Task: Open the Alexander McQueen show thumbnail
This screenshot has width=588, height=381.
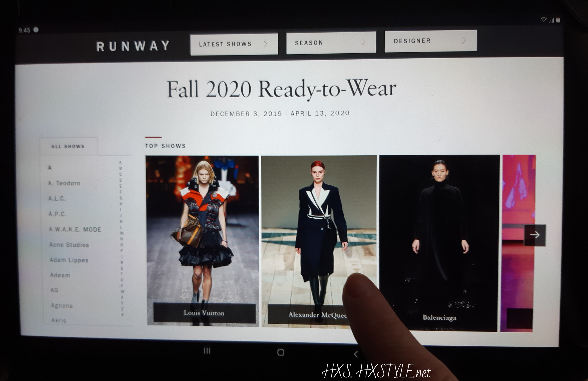Action: pos(319,241)
